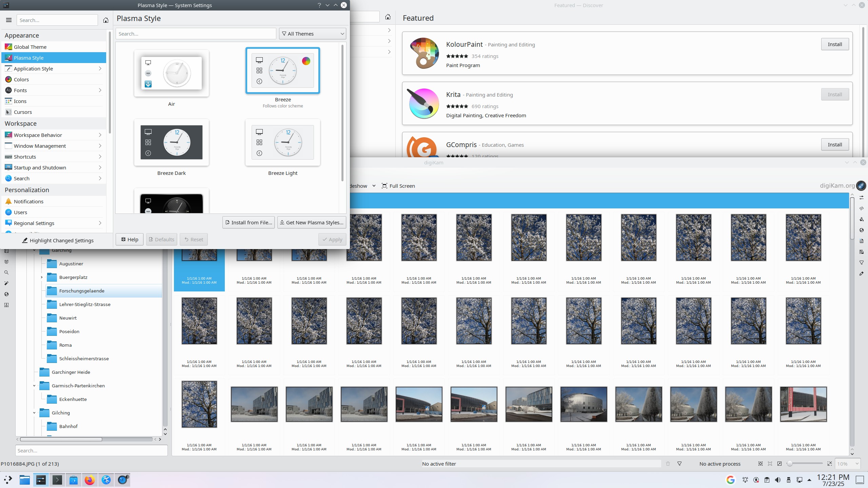This screenshot has height=488, width=868.
Task: Open digiKam geolocation globe icon right sidebar
Action: pos(862,230)
